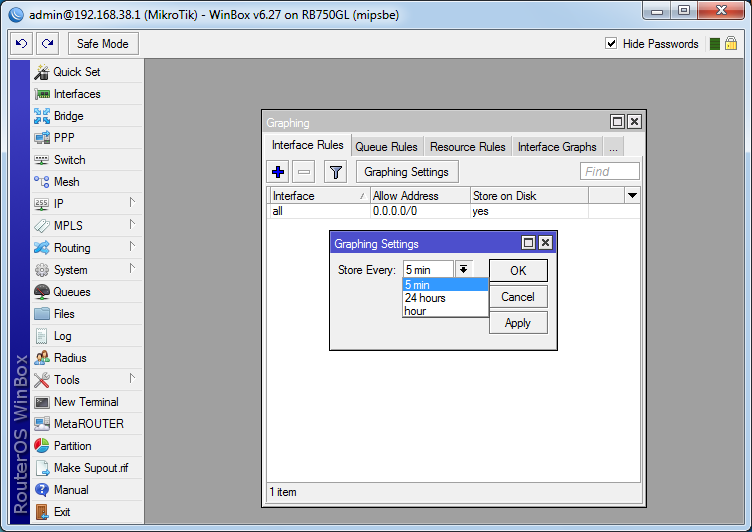
Task: Open the PPP section
Action: (x=87, y=138)
